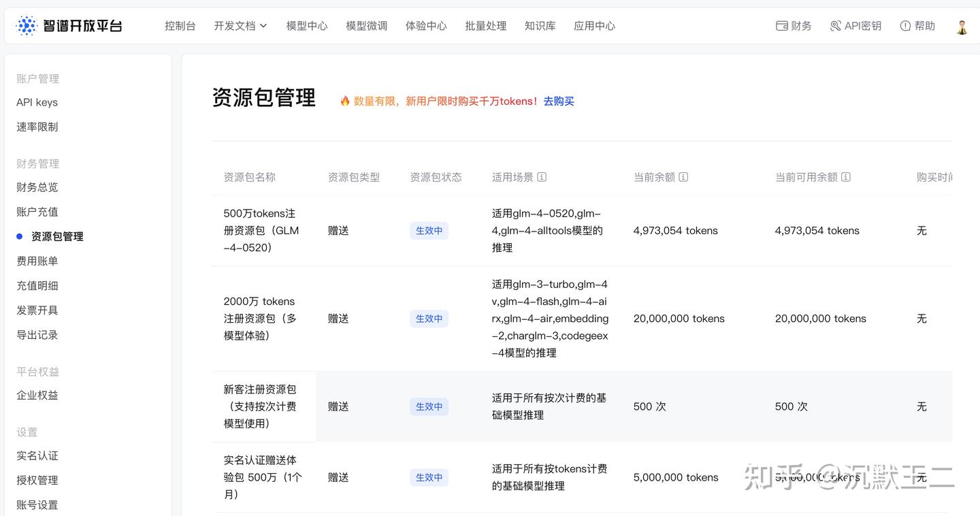Switch to 体验中心 in top navigation
The width and height of the screenshot is (980, 516).
click(426, 26)
